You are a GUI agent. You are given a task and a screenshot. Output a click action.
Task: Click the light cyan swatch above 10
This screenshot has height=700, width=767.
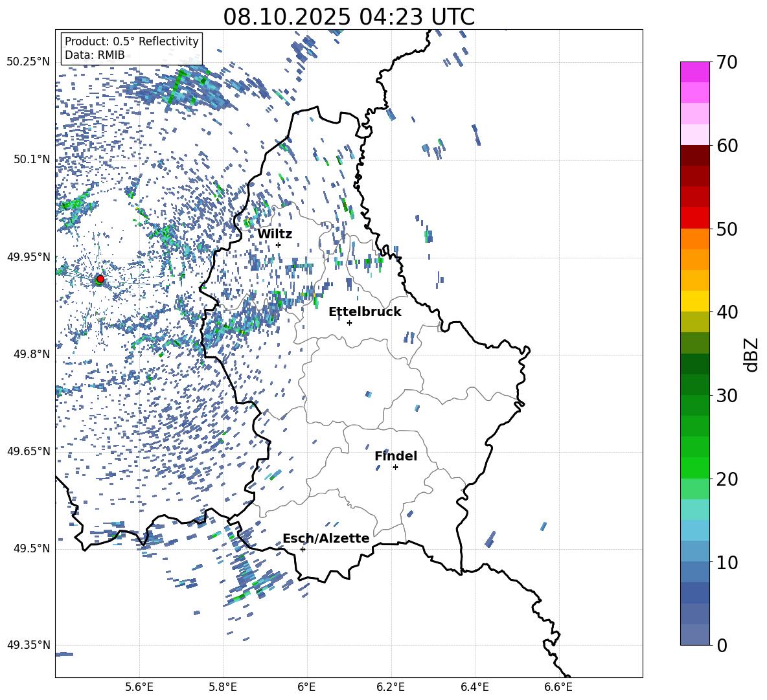(x=695, y=531)
